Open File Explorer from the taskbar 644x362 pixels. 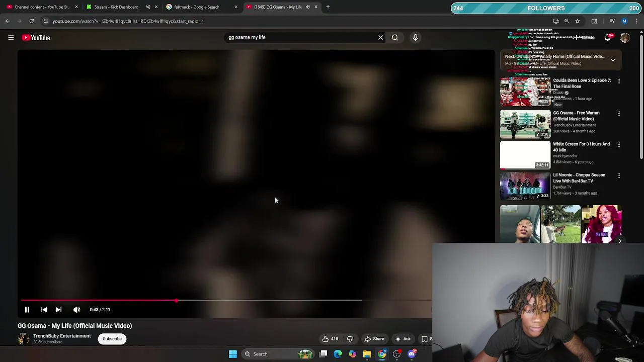click(367, 354)
